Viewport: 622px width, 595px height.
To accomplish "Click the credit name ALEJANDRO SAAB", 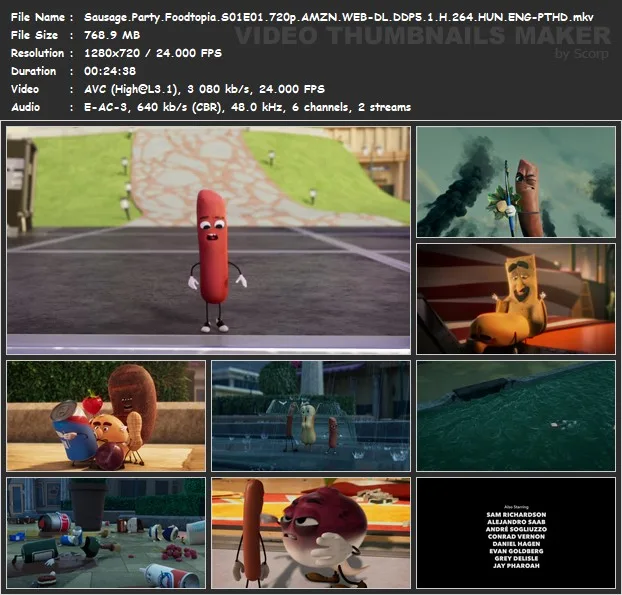I will 516,522.
